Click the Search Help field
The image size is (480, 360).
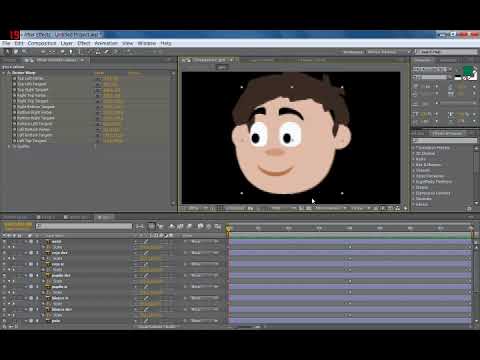[x=446, y=52]
